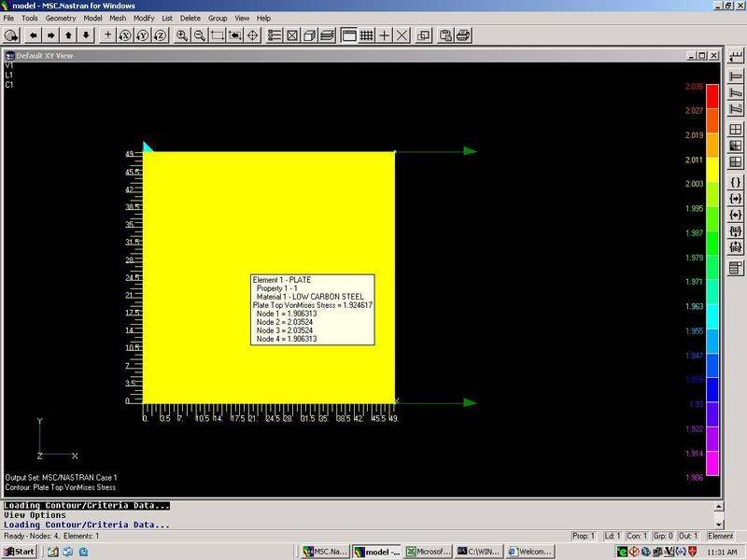Switch to the C:\WIN taskbar window
Viewport: 747px width, 560px height.
tap(480, 552)
